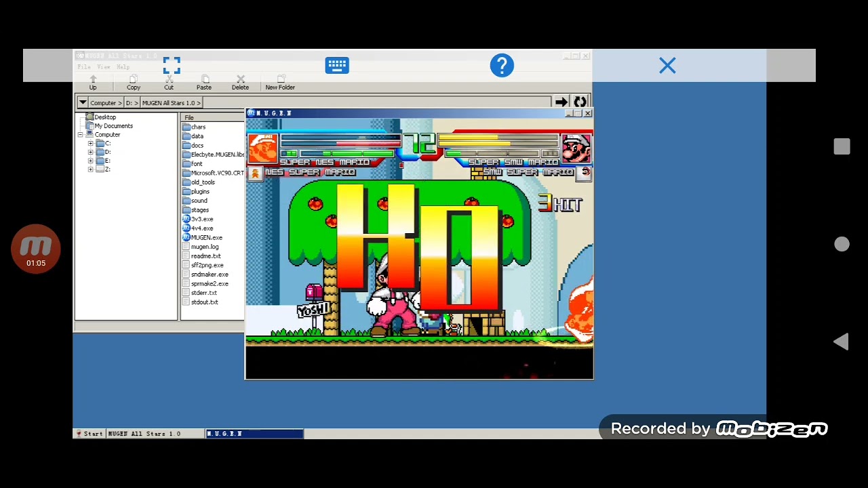Select the Z: drive icon
The width and height of the screenshot is (868, 488).
point(100,169)
